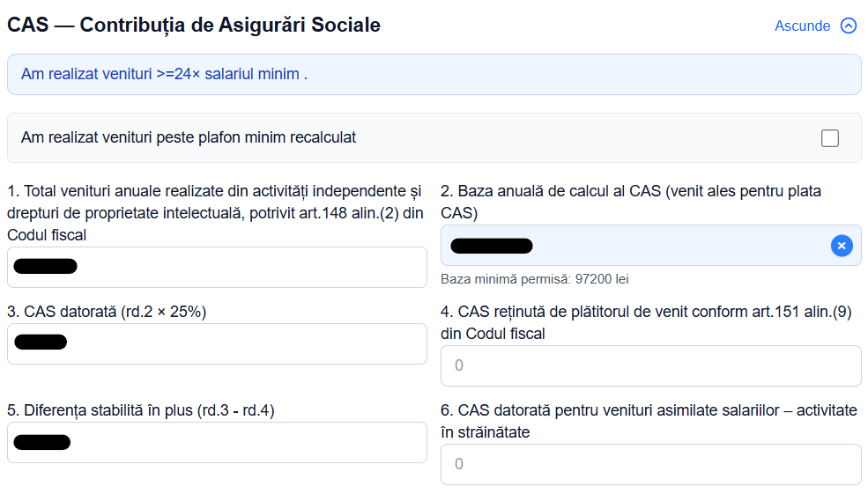Focus the Baza anuală de calcul CAS input
868x494 pixels.
[x=651, y=246]
